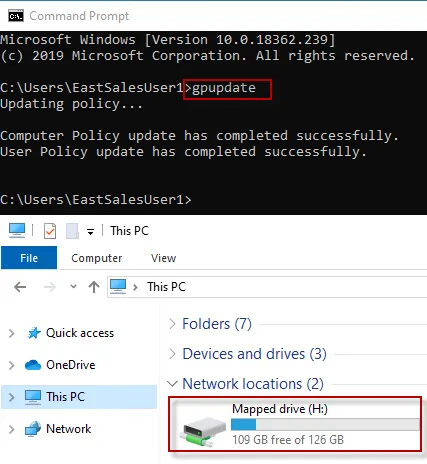The width and height of the screenshot is (427, 464).
Task: Expand the Quick access tree node
Action: pyautogui.click(x=12, y=333)
